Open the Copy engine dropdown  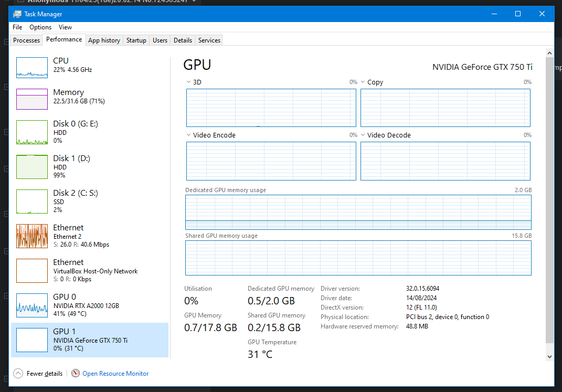click(363, 82)
